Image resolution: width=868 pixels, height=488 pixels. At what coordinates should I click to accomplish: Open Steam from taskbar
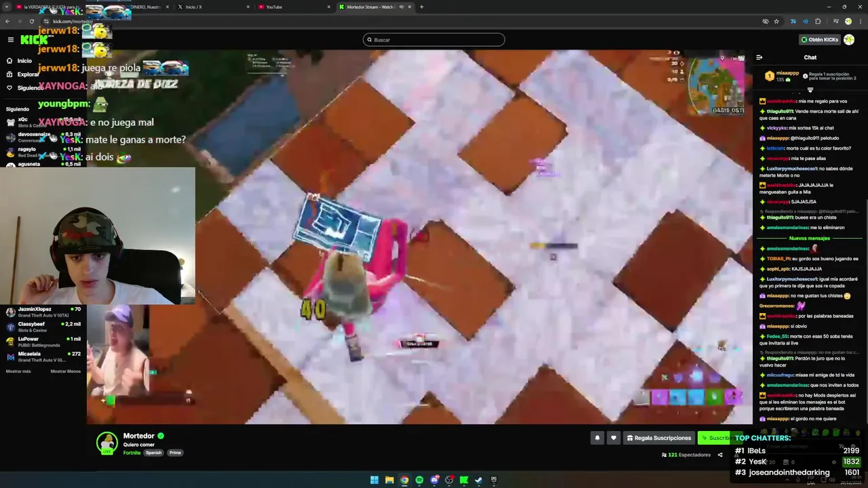tap(479, 480)
